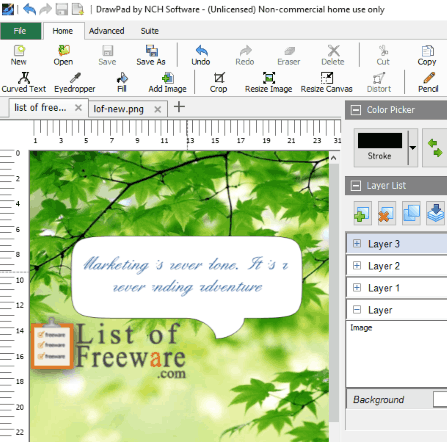Click the canvas vertical scrollbar up arrow
Image resolution: width=447 pixels, height=442 pixels.
coord(334,159)
